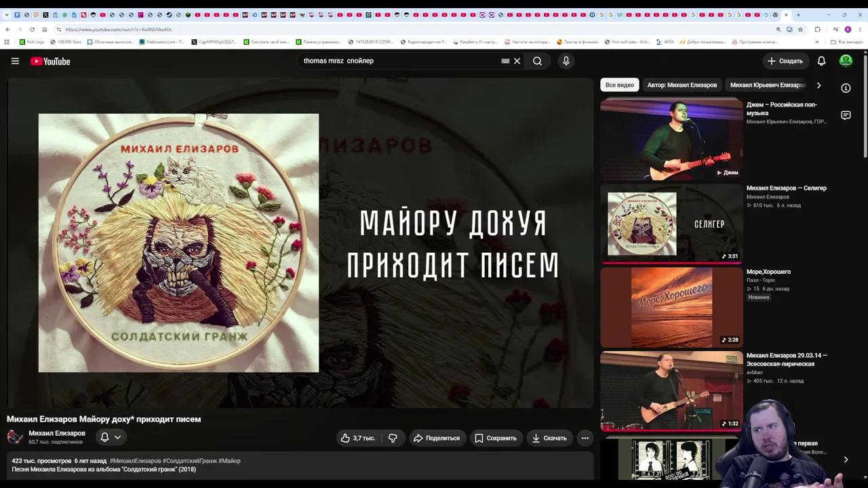Clear the search query with X
Viewport: 868px width, 488px height.
point(517,61)
